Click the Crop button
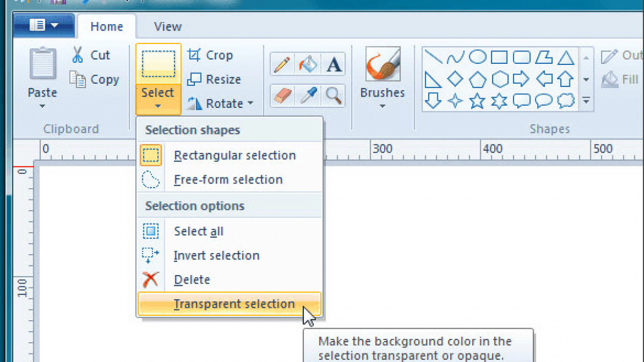The width and height of the screenshot is (644, 362). (210, 55)
